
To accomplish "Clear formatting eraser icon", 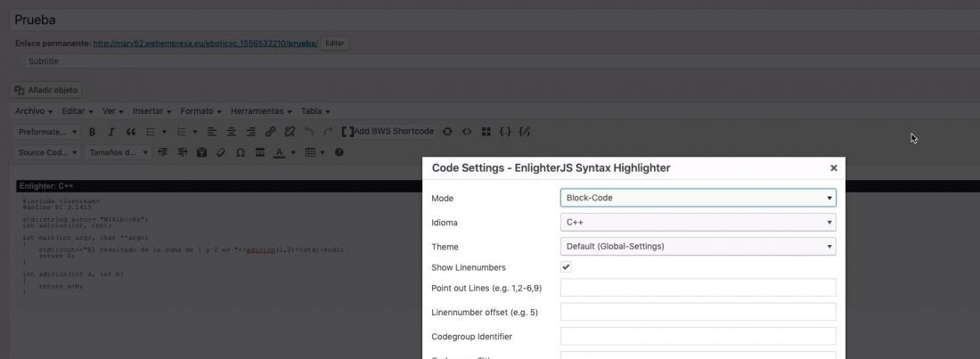I will pyautogui.click(x=221, y=152).
